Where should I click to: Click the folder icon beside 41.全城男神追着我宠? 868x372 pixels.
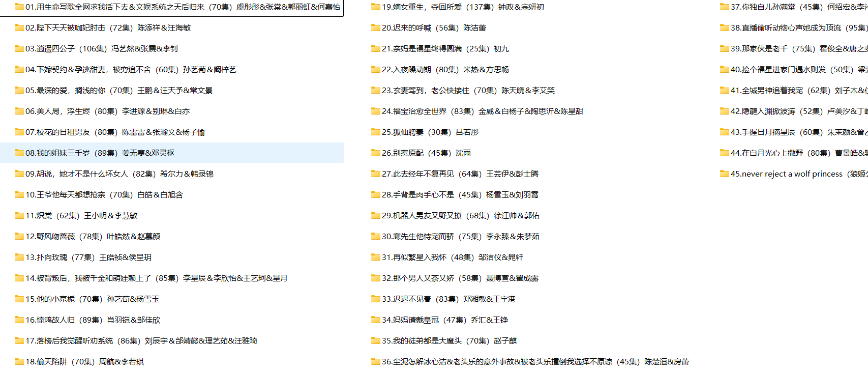725,90
